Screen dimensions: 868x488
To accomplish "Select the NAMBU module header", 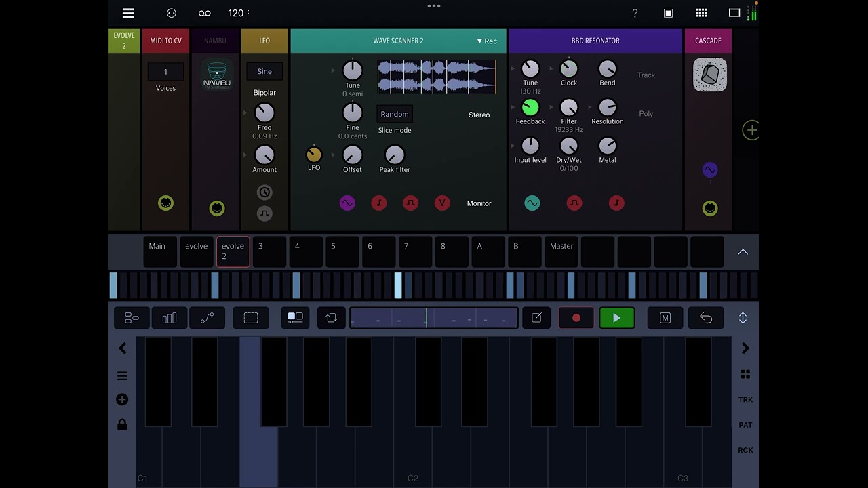I will (215, 41).
